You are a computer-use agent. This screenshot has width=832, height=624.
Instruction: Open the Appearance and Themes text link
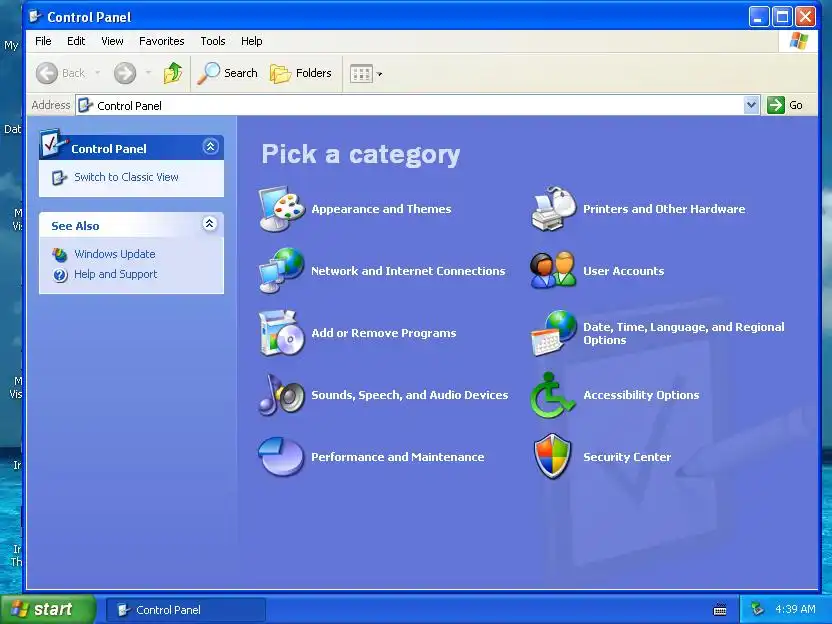click(381, 209)
